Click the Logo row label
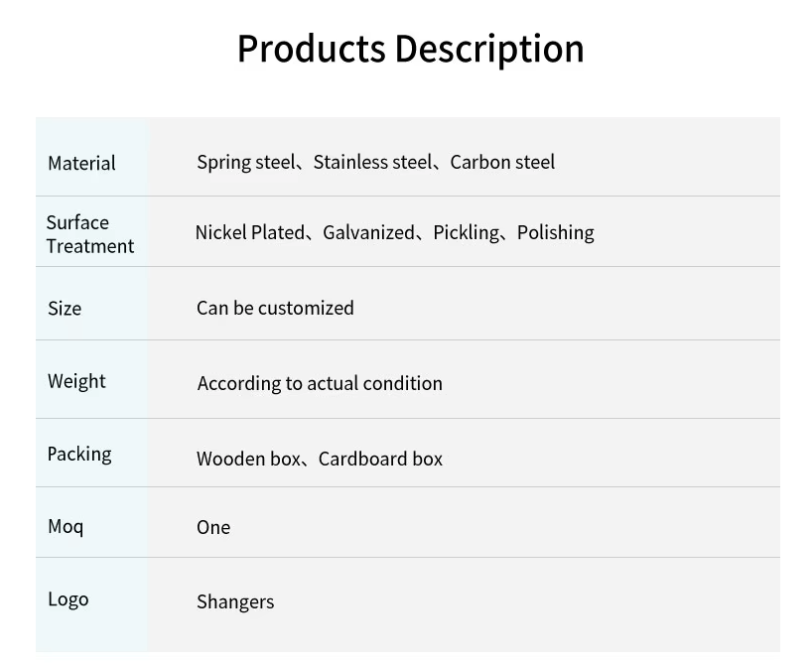Viewport: 812px width, 664px height. coord(68,598)
